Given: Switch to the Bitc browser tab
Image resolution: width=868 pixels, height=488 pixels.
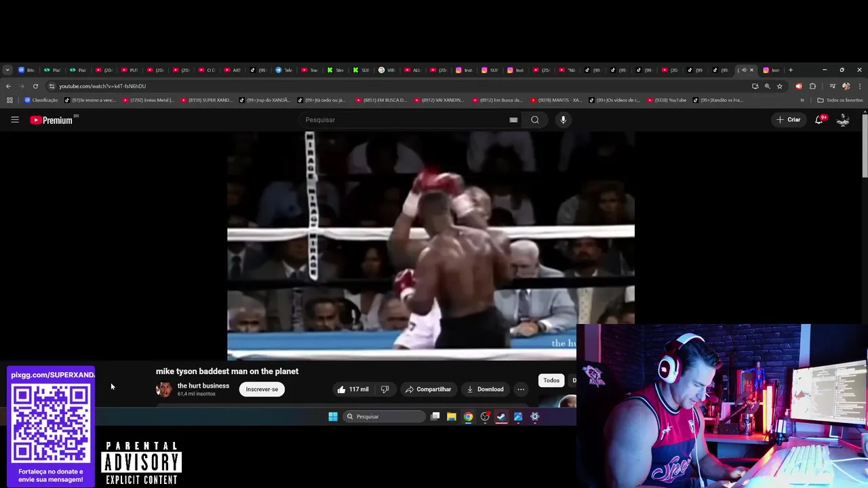Looking at the screenshot, I should 26,70.
